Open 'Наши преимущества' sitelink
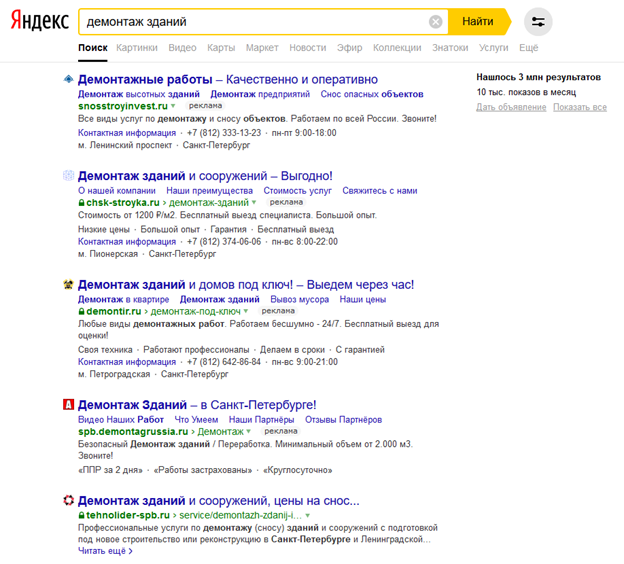This screenshot has height=564, width=624. pyautogui.click(x=209, y=191)
